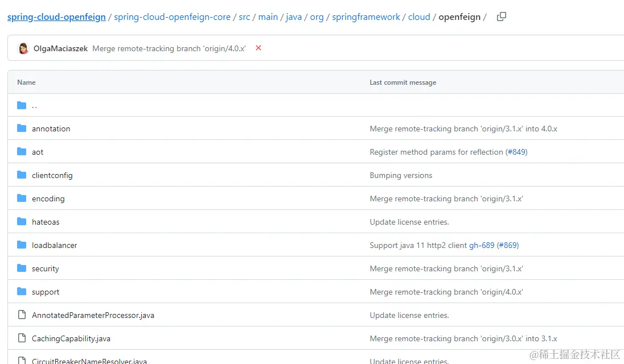Open issue gh-689 link

(x=482, y=245)
